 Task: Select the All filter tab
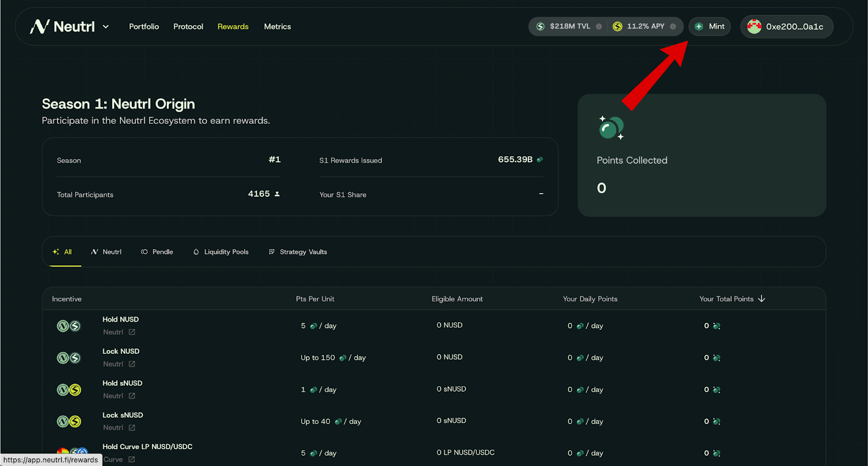tap(62, 252)
